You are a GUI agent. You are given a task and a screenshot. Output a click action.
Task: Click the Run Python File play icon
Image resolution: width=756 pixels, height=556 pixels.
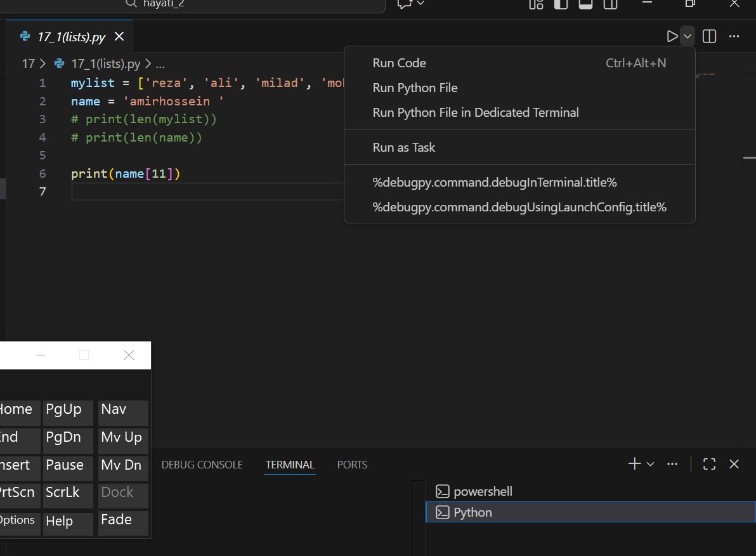click(x=672, y=36)
